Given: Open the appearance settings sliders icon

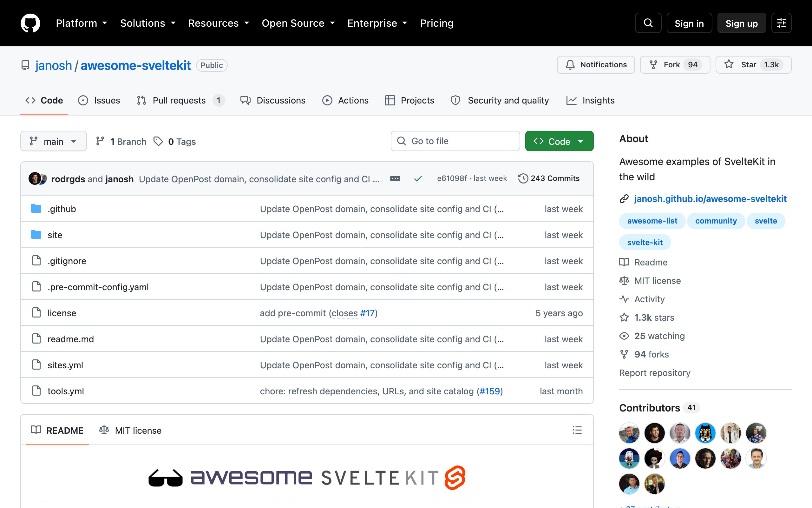Looking at the screenshot, I should (781, 23).
